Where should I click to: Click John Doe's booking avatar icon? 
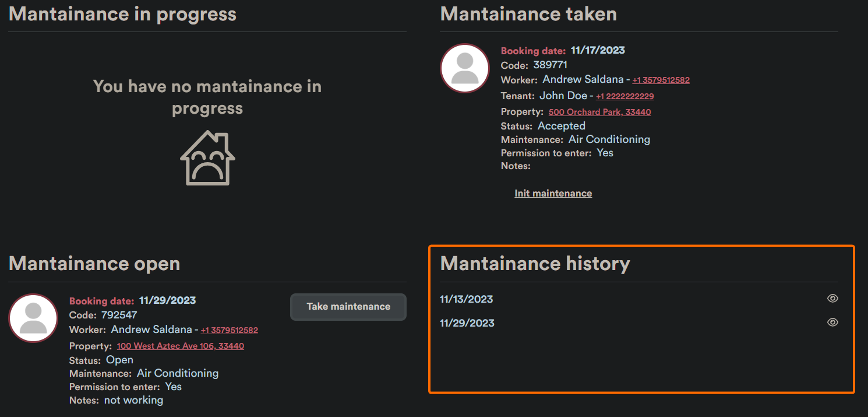point(464,68)
